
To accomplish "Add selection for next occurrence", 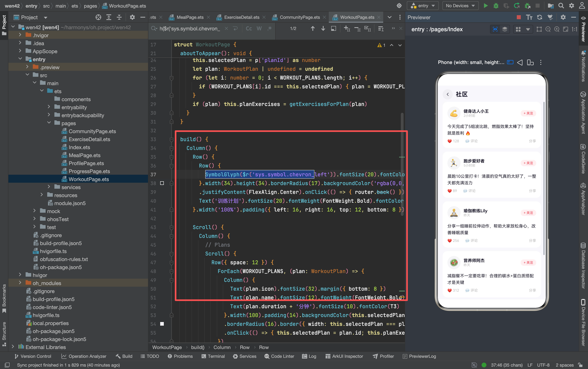I will point(347,29).
